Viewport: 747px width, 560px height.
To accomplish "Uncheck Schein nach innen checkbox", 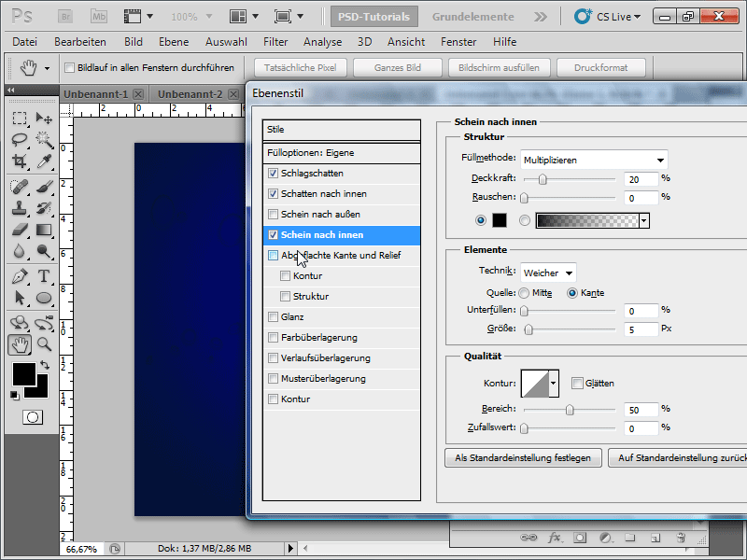I will (x=273, y=235).
